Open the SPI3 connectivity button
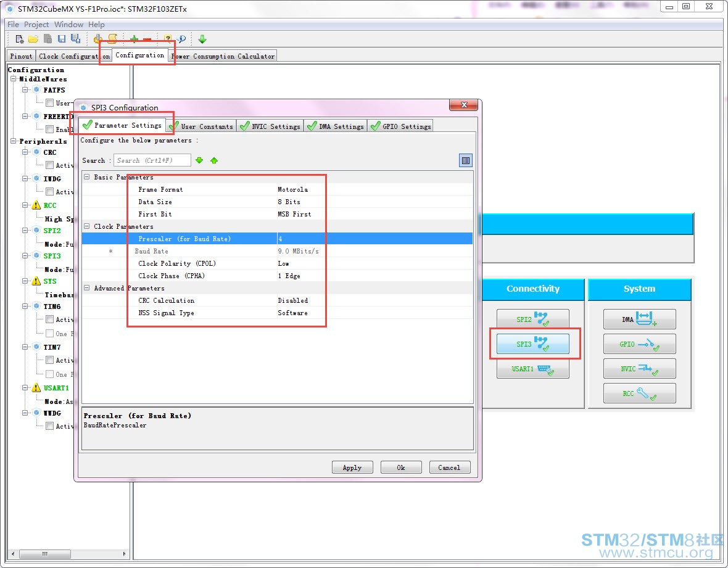Viewport: 728px width, 568px height. [532, 344]
